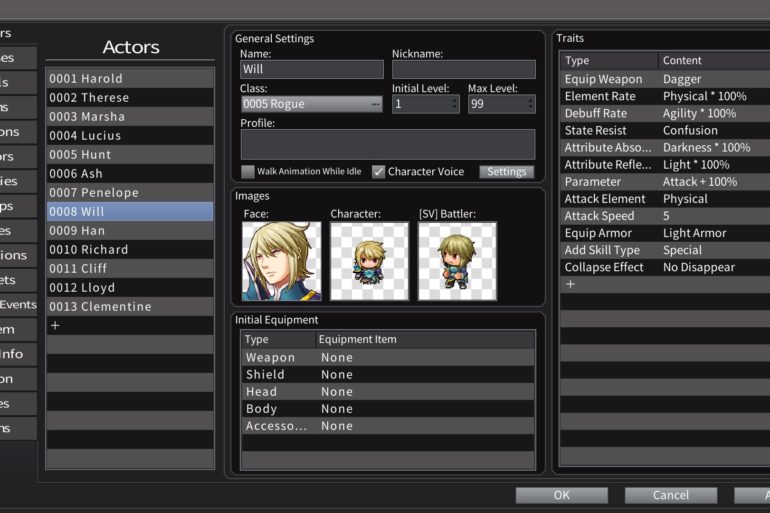Open class picker ellipsis button
Screen dimensions: 770x513
[375, 104]
